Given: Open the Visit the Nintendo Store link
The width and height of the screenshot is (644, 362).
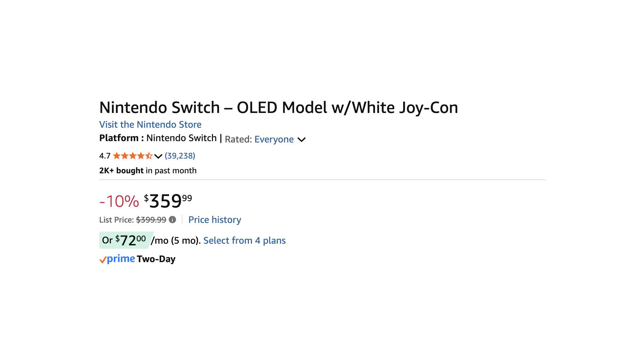Looking at the screenshot, I should [x=150, y=124].
